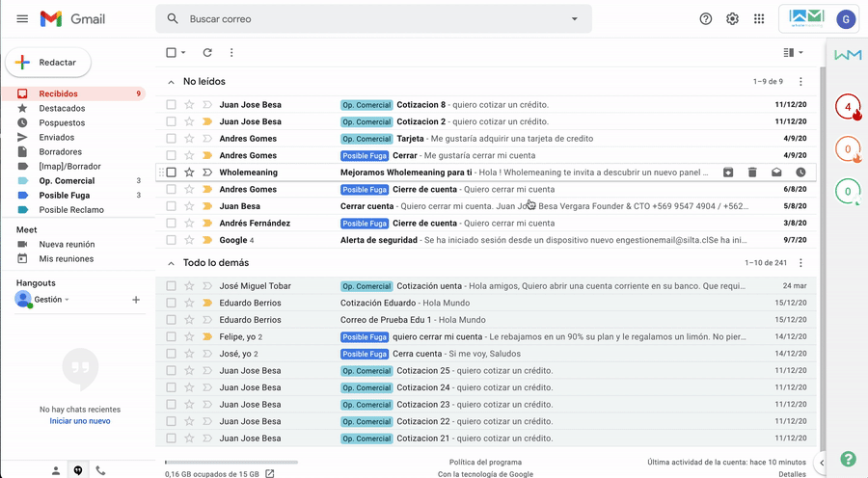
Task: Star the Cotizacion 8 email
Action: pos(189,105)
